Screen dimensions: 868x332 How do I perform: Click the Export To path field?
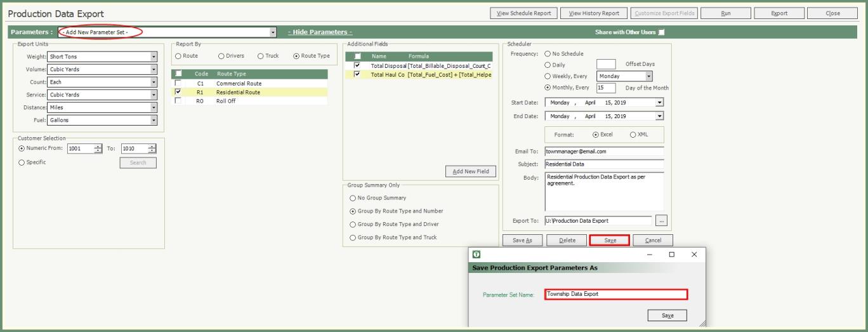point(598,221)
